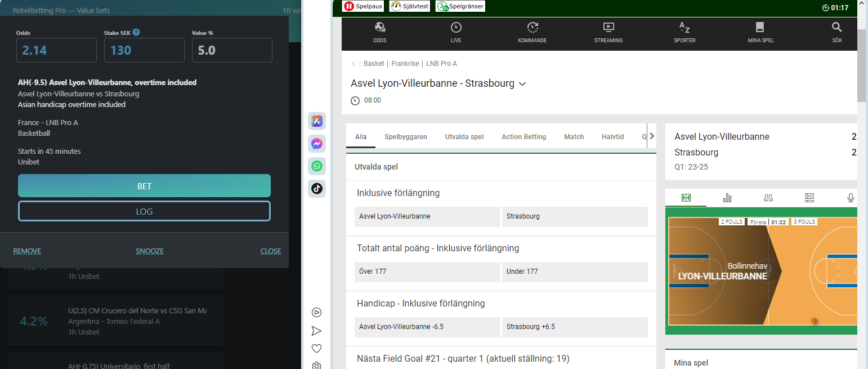Select Strasbourg +6.5 handicap
The image size is (868, 369).
(575, 327)
